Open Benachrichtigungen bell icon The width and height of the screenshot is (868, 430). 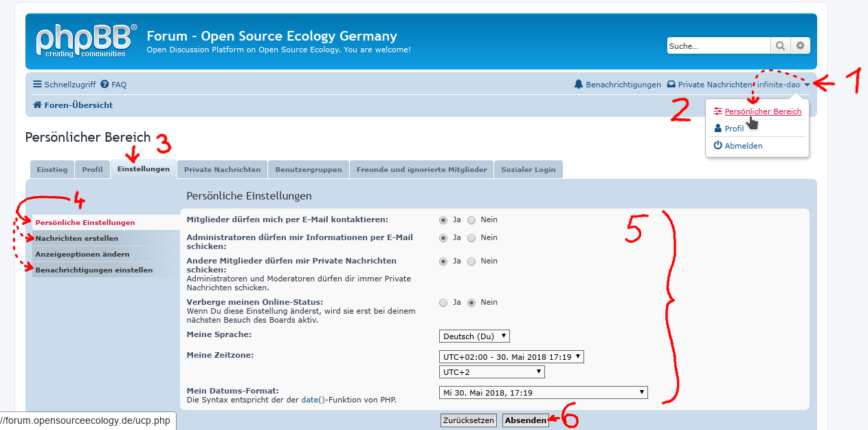coord(579,85)
